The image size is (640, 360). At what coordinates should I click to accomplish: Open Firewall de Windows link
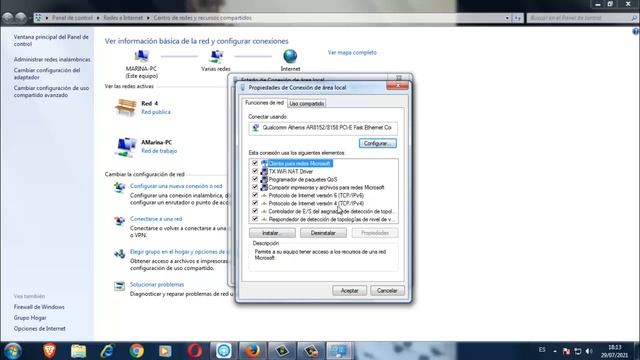point(39,307)
